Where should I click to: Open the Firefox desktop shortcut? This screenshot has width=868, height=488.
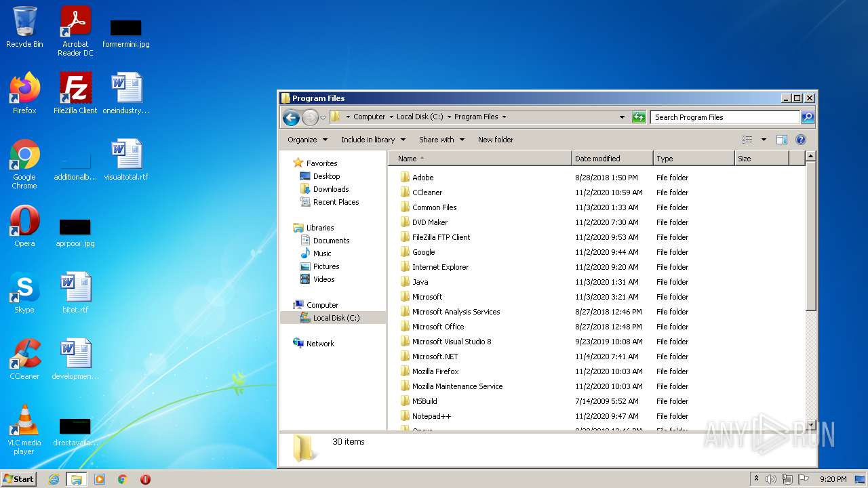coord(24,94)
